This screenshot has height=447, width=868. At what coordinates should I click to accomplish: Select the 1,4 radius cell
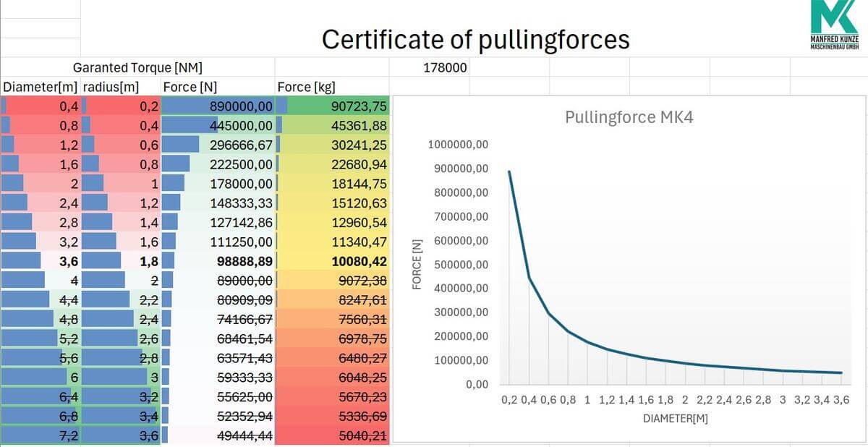click(x=120, y=222)
